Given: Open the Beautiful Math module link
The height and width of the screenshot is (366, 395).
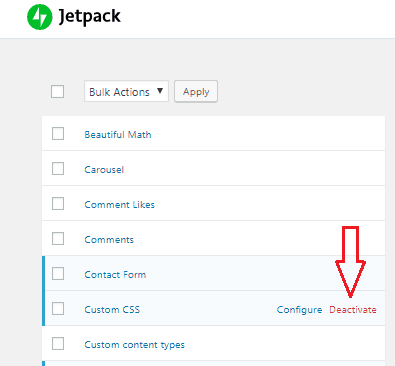Looking at the screenshot, I should coord(118,134).
